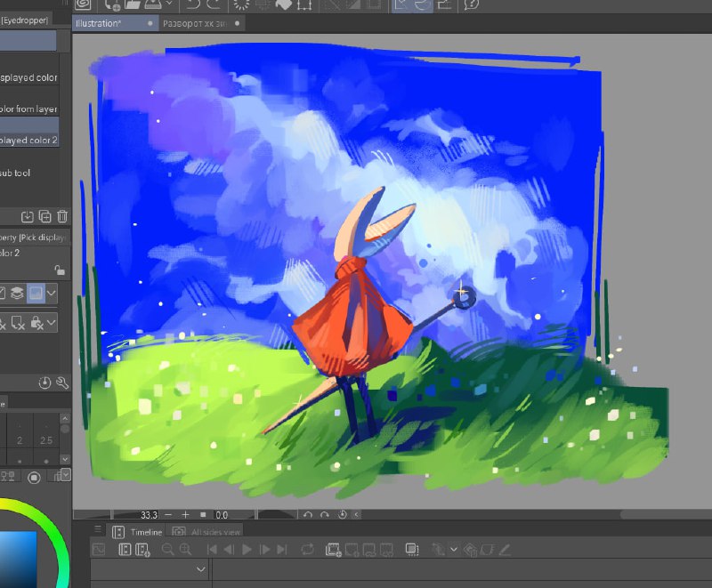Click the Clip Studio launcher icon in the top toolbar
The image size is (712, 588).
pos(83,4)
